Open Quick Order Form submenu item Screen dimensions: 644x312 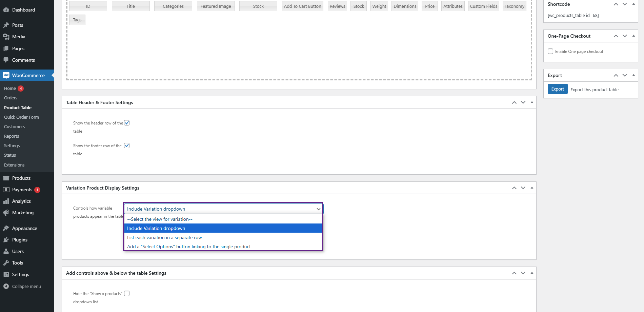tap(21, 117)
